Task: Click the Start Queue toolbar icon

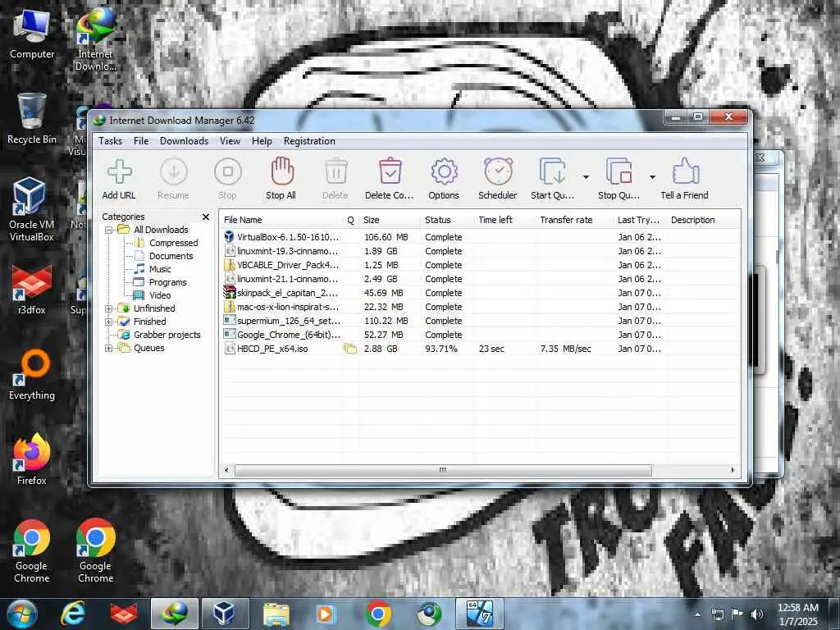Action: pos(552,171)
